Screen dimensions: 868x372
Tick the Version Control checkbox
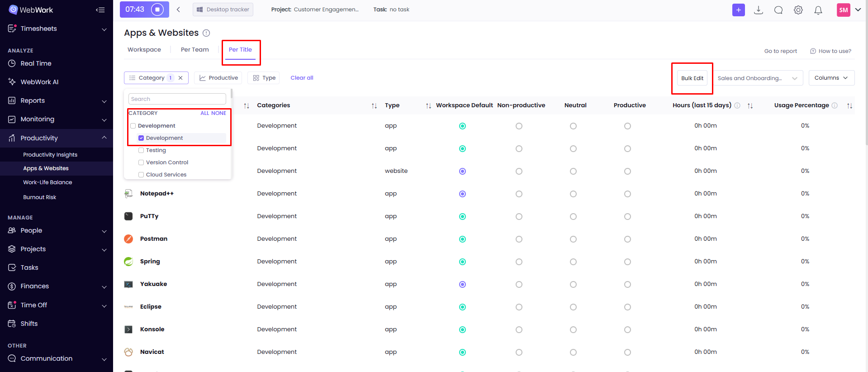[141, 162]
